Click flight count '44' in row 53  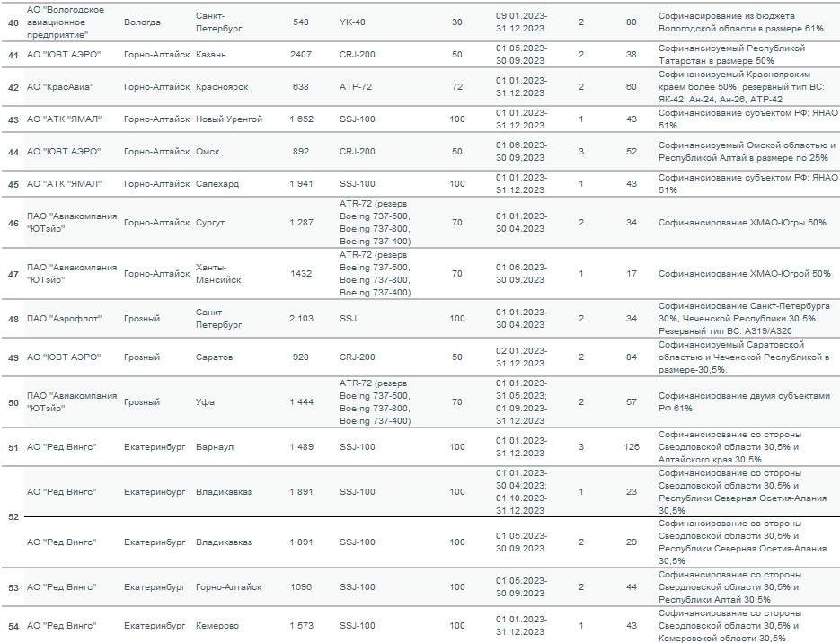coord(632,587)
